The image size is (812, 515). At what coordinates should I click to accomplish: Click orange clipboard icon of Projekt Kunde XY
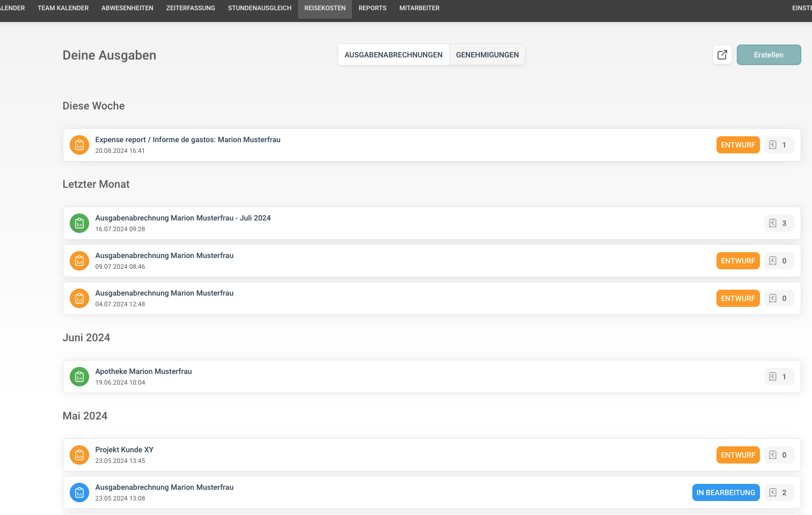[79, 455]
